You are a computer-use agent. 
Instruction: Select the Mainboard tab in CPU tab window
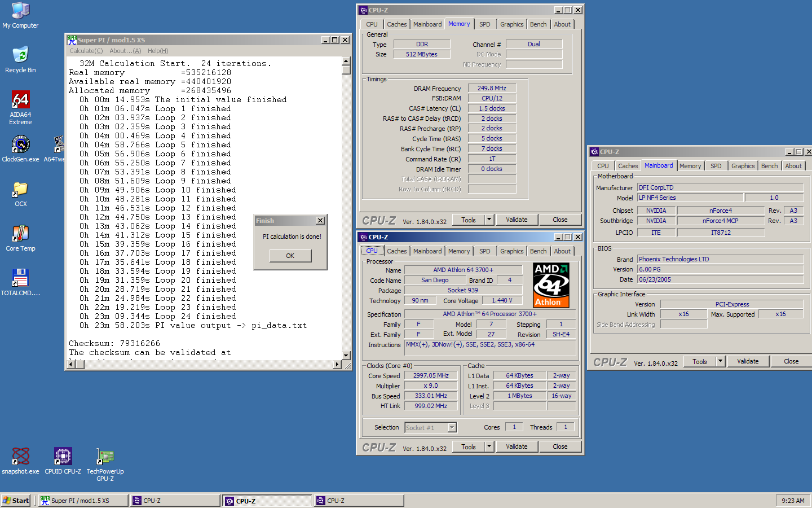[427, 251]
